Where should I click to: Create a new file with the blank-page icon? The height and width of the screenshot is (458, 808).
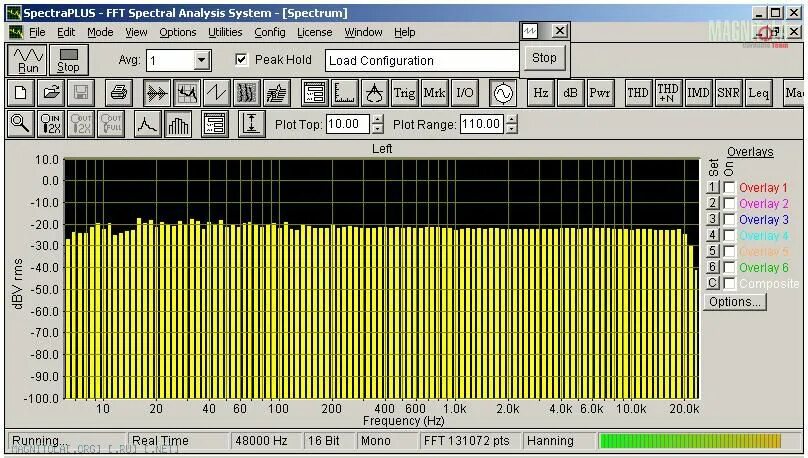[21, 93]
